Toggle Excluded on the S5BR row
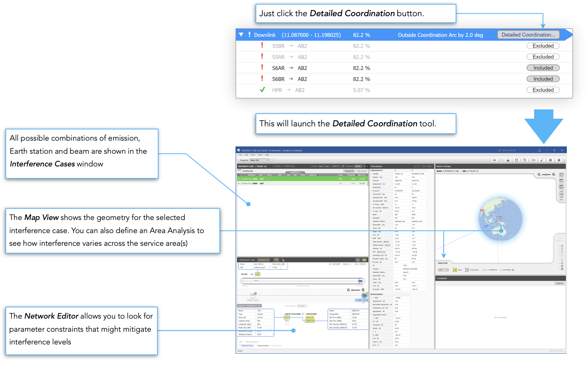Screen dimensions: 588x366 click(543, 46)
